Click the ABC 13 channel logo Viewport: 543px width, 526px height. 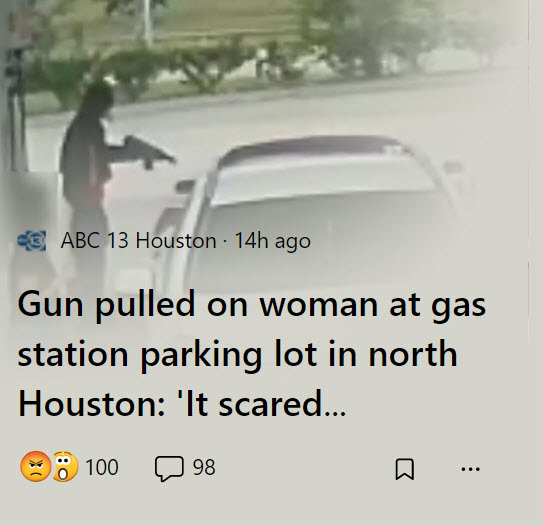[x=32, y=240]
